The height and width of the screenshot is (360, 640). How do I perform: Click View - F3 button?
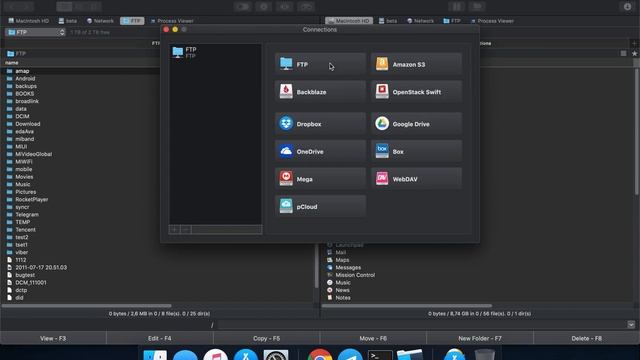[53, 338]
